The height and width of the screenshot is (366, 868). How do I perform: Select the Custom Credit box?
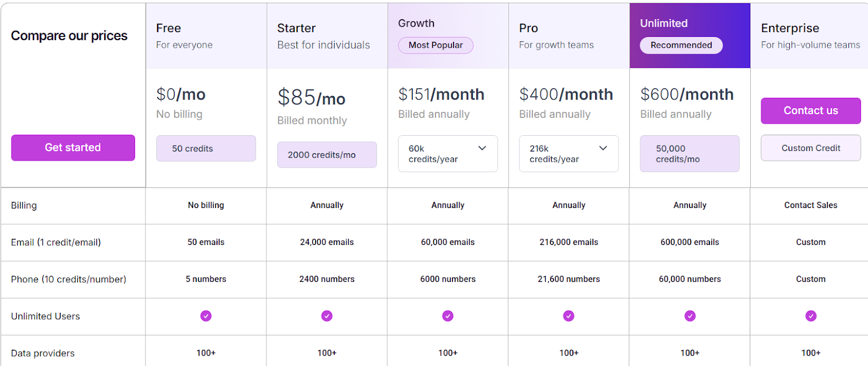[810, 148]
